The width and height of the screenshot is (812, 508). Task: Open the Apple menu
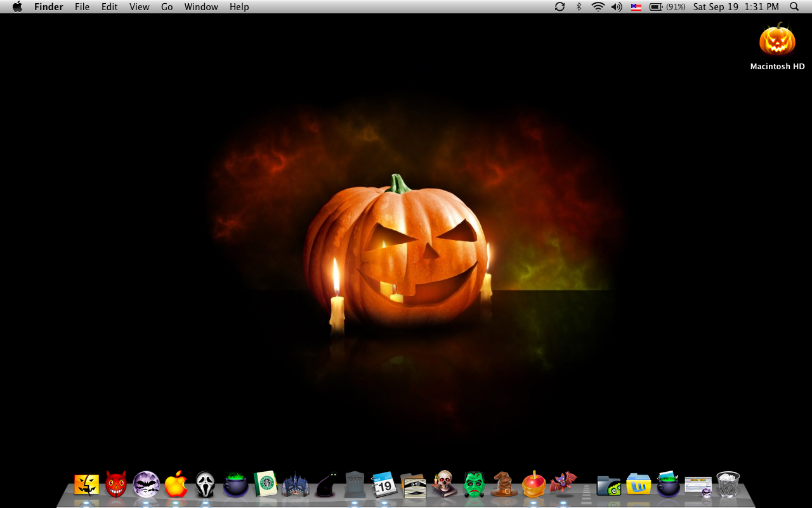tap(17, 6)
